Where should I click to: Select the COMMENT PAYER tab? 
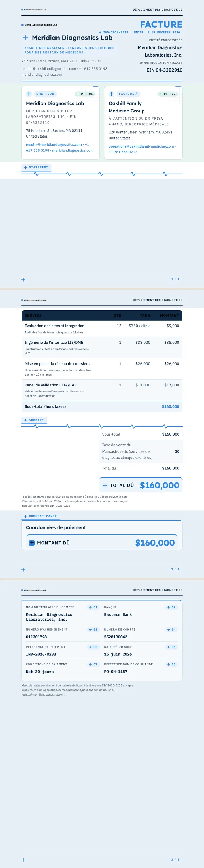pyautogui.click(x=41, y=516)
